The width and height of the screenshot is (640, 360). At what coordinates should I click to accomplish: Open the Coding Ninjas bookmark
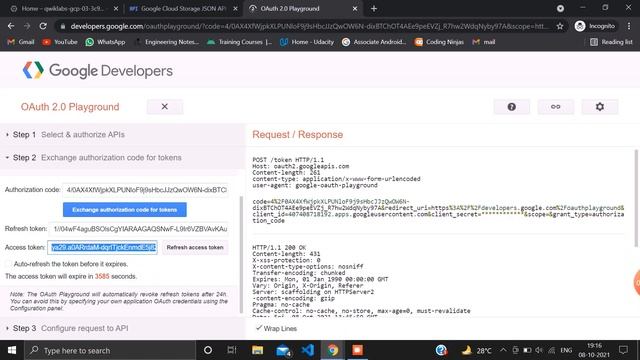coord(439,42)
